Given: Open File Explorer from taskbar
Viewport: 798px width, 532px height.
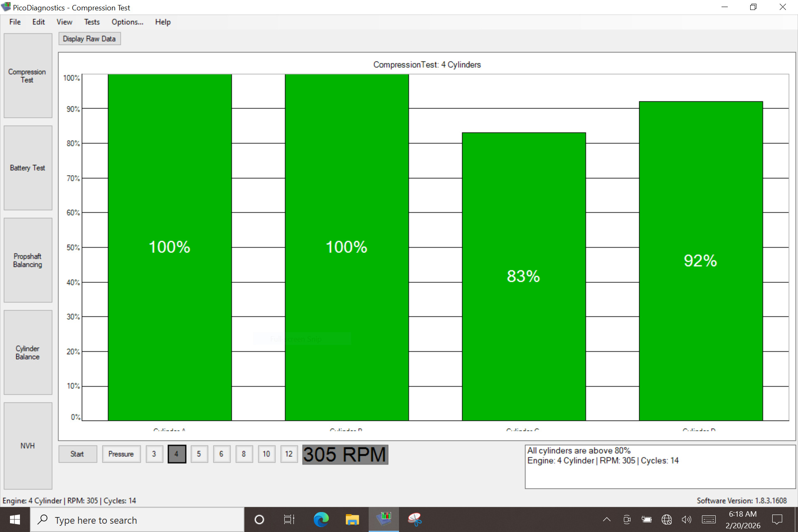Looking at the screenshot, I should pos(352,520).
